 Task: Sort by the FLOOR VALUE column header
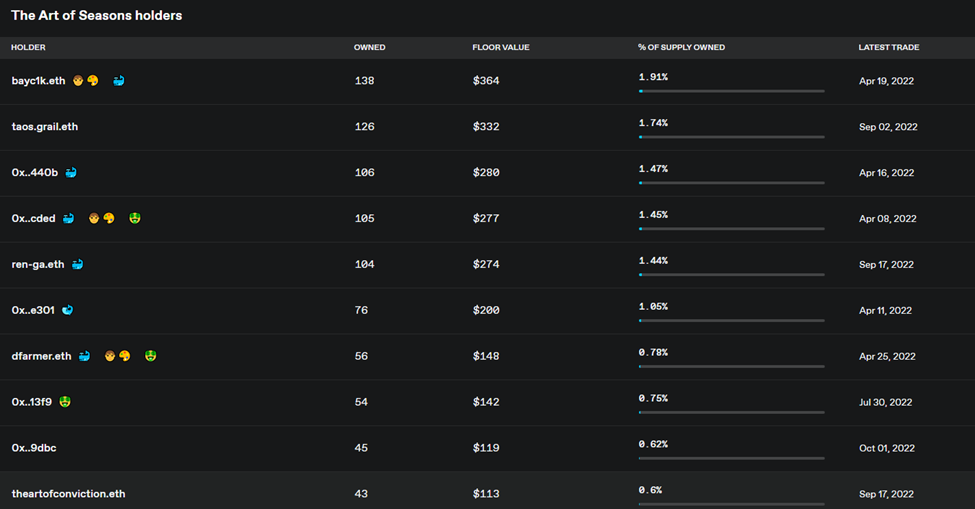tap(501, 47)
